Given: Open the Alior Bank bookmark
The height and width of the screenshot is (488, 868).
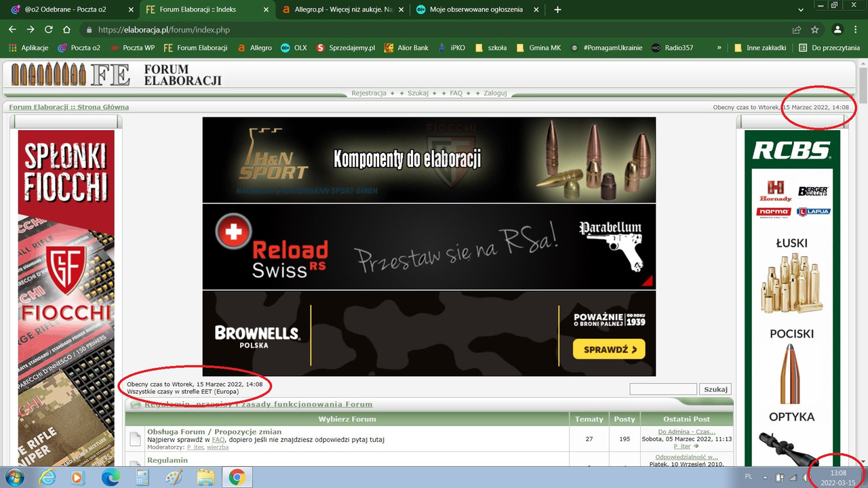Looking at the screenshot, I should pos(406,48).
